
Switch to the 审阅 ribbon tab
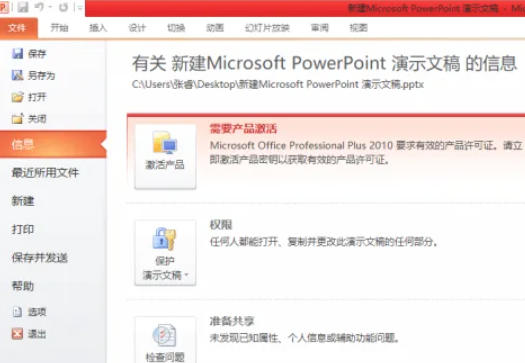point(320,28)
